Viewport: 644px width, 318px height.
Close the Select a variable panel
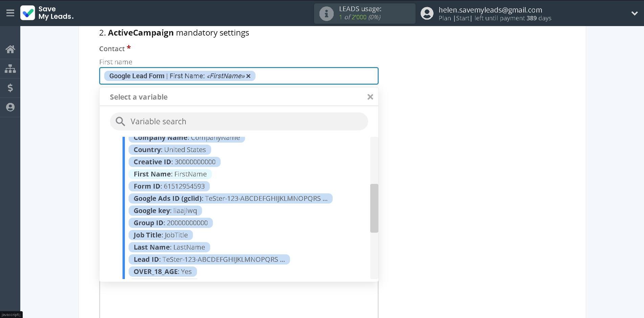click(370, 97)
